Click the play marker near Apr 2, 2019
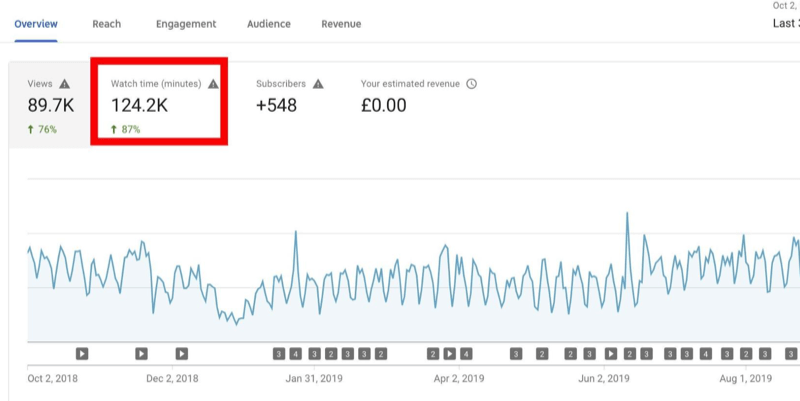The image size is (800, 401). pyautogui.click(x=450, y=353)
